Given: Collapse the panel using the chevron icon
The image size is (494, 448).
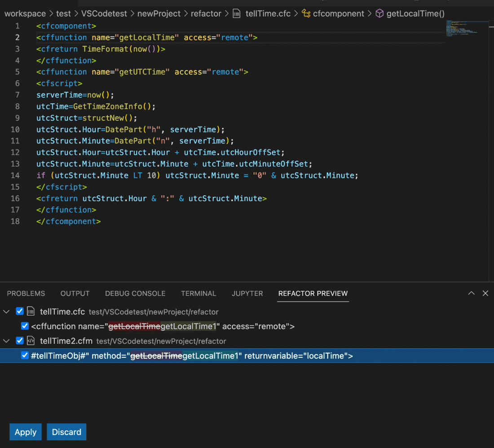Looking at the screenshot, I should [x=471, y=293].
